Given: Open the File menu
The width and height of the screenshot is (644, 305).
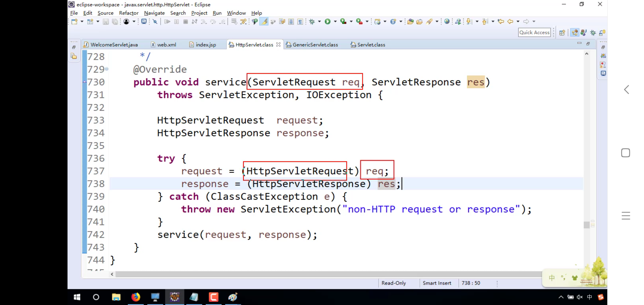Looking at the screenshot, I should (74, 13).
